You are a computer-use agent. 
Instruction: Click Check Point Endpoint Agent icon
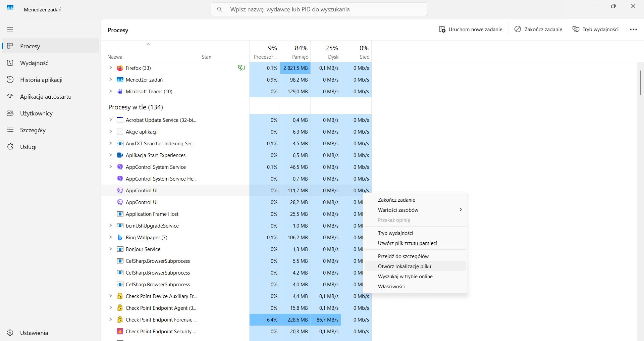(120, 308)
